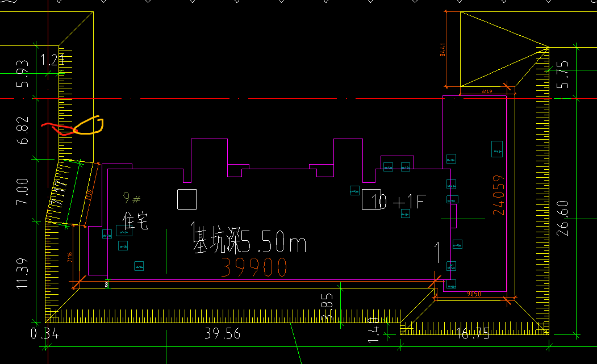This screenshot has width=597, height=364.
Task: Click the 11.39 vertical dimension on left
Action: pyautogui.click(x=23, y=274)
